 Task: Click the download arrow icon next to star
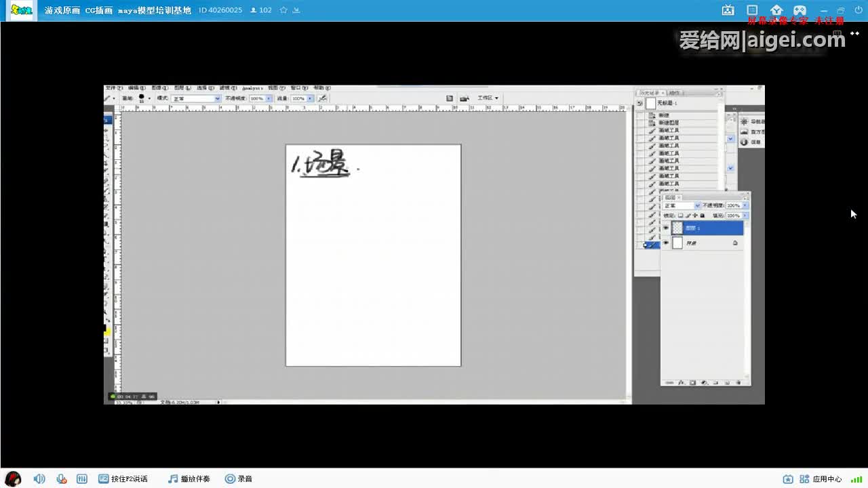[296, 10]
